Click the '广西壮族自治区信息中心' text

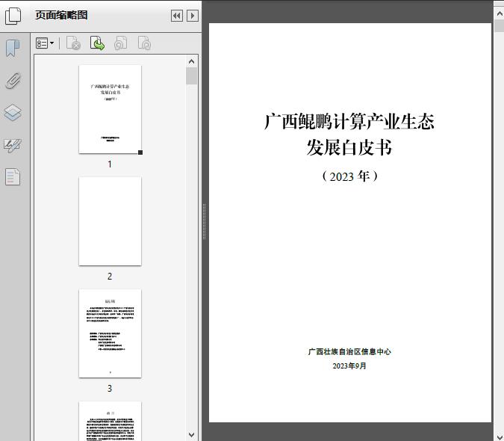coord(349,351)
